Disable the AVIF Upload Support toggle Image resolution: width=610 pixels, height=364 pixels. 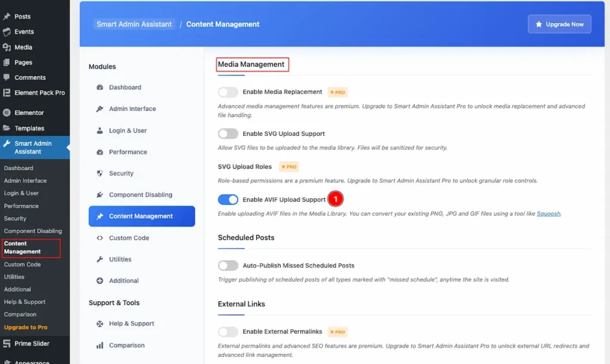[x=228, y=200]
